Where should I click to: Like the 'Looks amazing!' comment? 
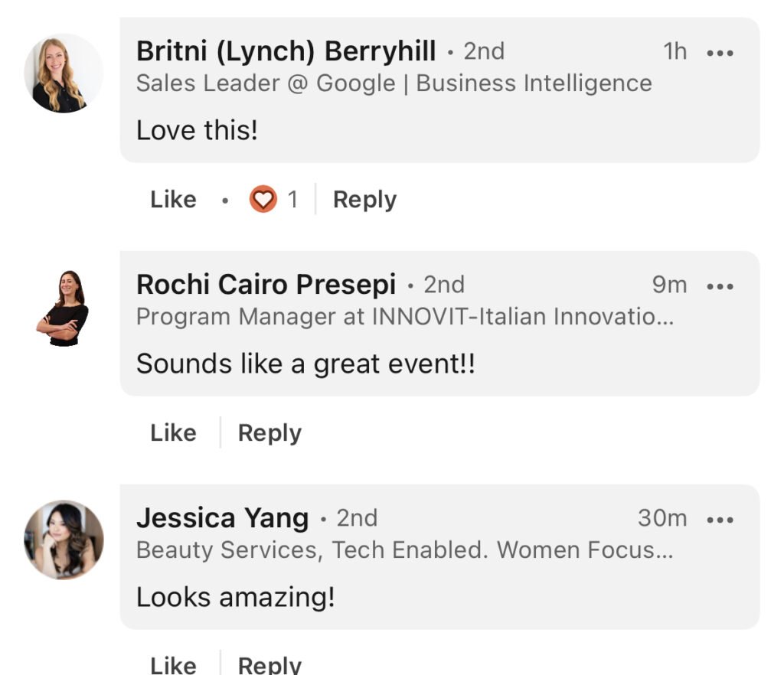pyautogui.click(x=173, y=665)
